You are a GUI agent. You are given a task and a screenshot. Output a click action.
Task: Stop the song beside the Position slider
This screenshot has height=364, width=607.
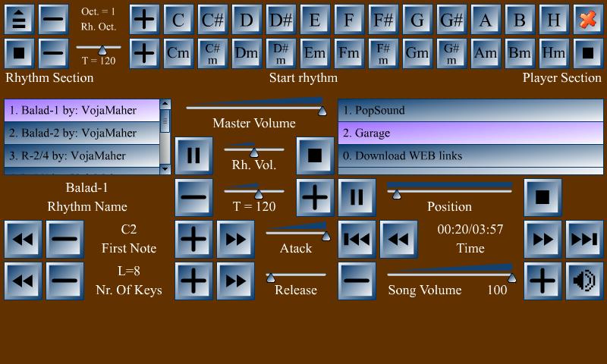point(543,197)
